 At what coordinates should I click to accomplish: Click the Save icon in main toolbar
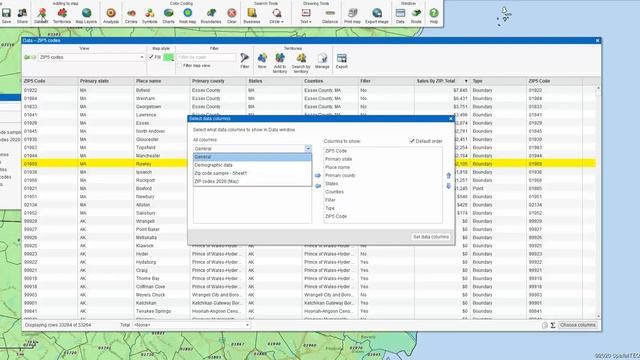[x=7, y=16]
